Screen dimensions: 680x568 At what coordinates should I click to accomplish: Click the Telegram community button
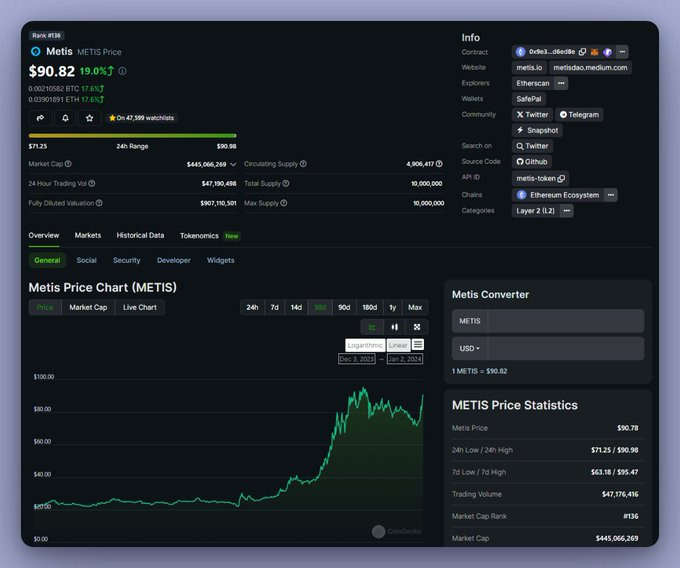[x=579, y=114]
